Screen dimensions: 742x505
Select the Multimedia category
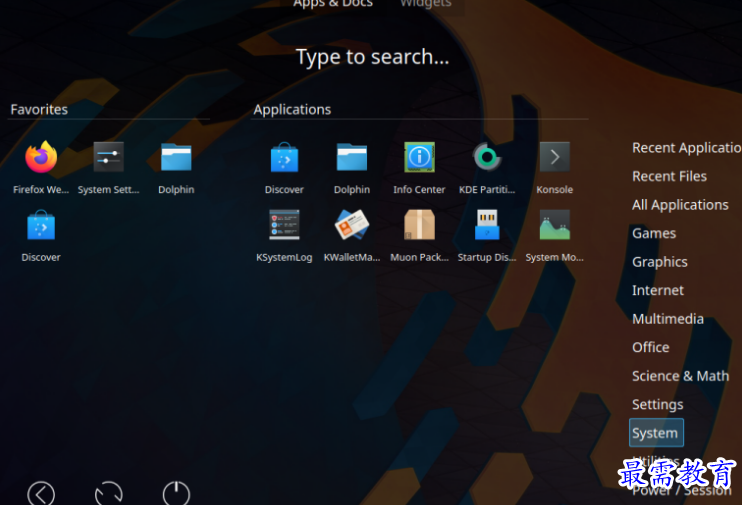coord(667,319)
